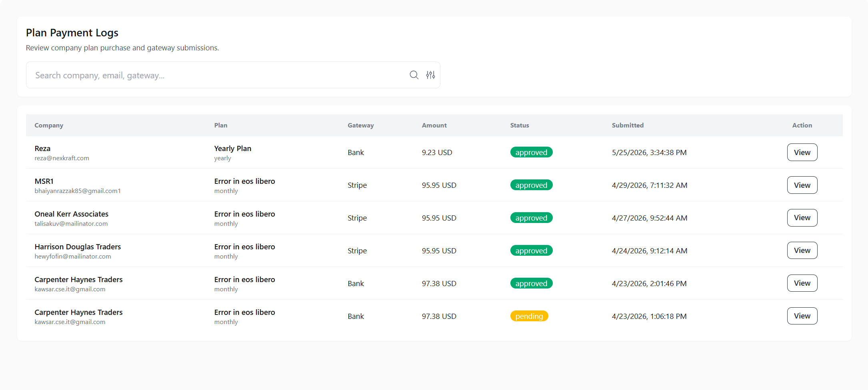The width and height of the screenshot is (868, 390).
Task: Click Reza's Bank gateway cell
Action: pyautogui.click(x=356, y=153)
